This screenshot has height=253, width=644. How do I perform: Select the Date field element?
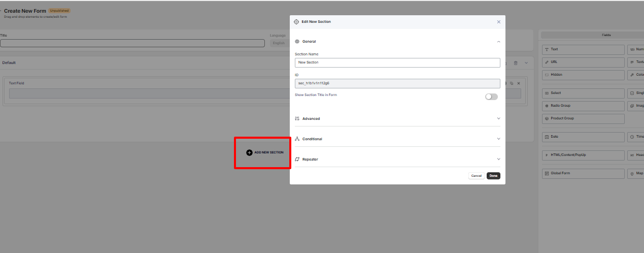[x=583, y=137]
